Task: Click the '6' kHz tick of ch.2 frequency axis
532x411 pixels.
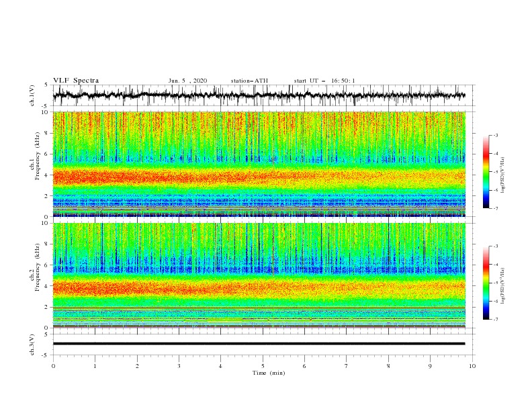Action: [x=48, y=265]
